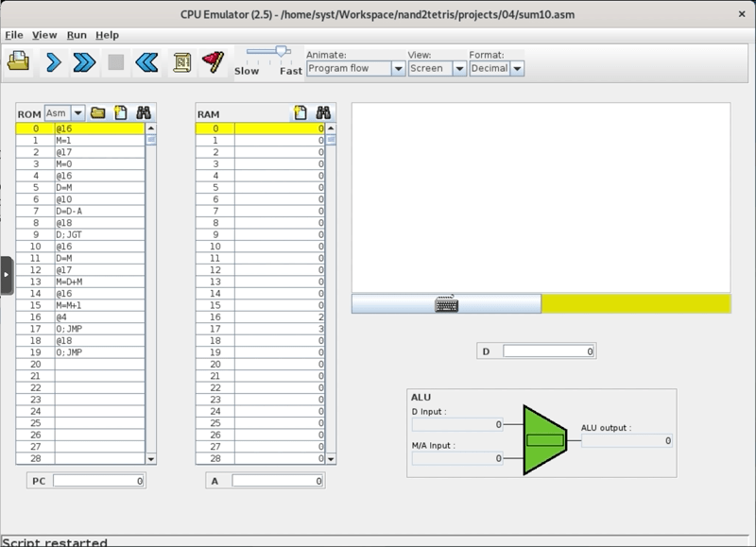Click the Load Program icon in main toolbar
The image size is (756, 547).
click(x=19, y=62)
